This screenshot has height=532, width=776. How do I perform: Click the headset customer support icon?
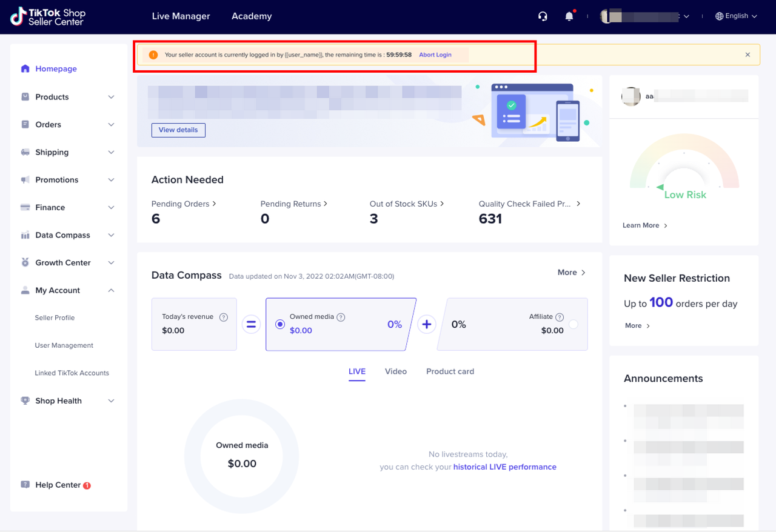(x=543, y=16)
